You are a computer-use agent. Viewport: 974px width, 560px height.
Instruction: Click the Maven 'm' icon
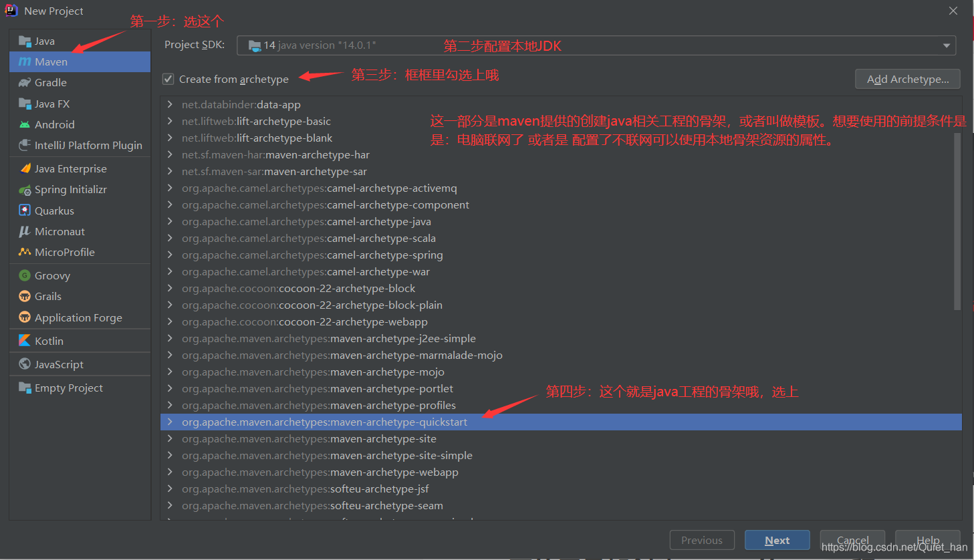(25, 61)
